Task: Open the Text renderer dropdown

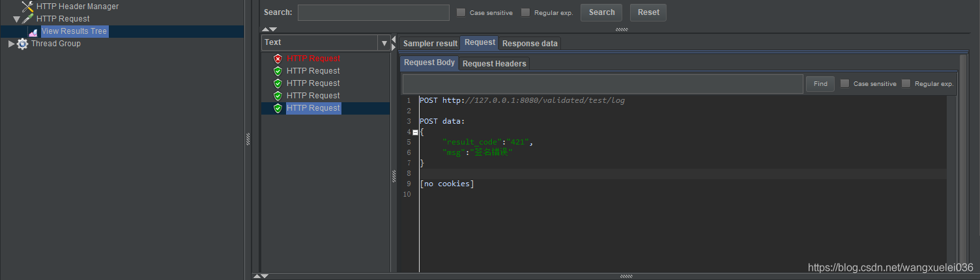Action: [383, 43]
